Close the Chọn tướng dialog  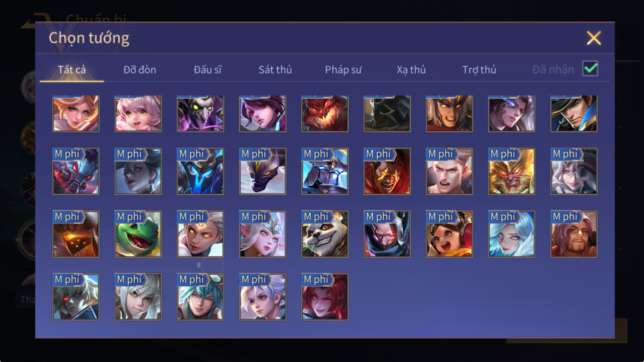tap(594, 38)
